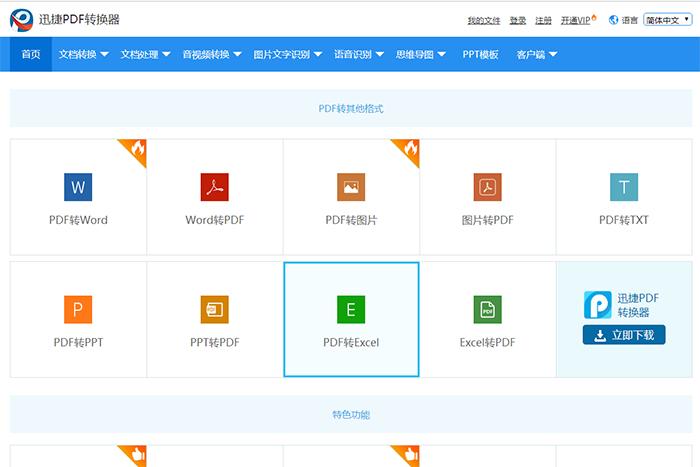Select the green E icon for PDF转Excel

pos(351,309)
